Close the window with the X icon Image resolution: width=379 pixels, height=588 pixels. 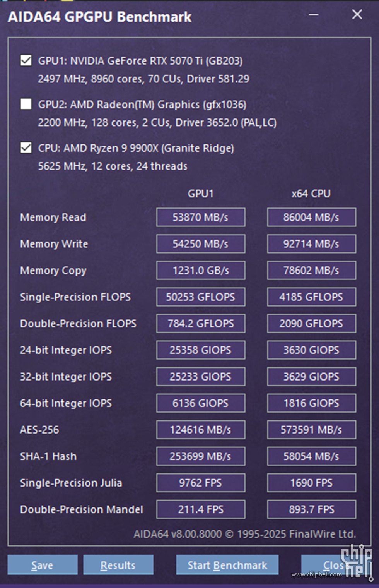coord(357,15)
